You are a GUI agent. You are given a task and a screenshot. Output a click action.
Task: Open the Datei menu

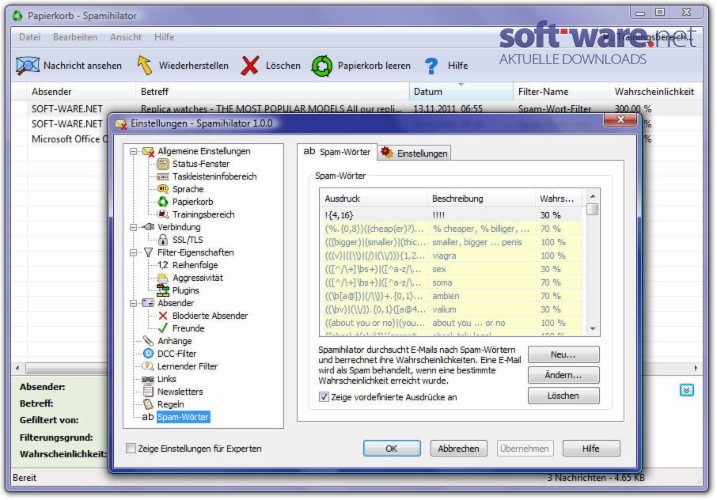(30, 37)
